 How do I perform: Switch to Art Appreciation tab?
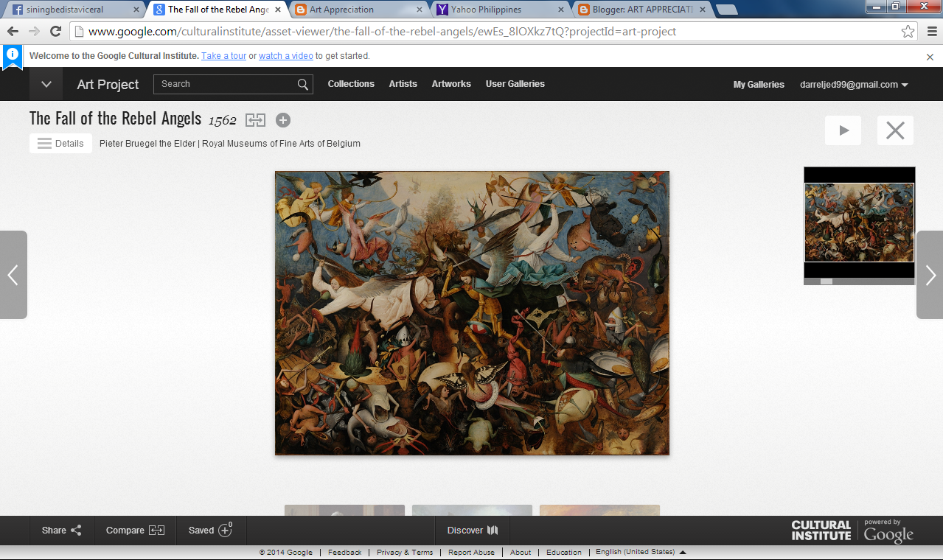357,10
